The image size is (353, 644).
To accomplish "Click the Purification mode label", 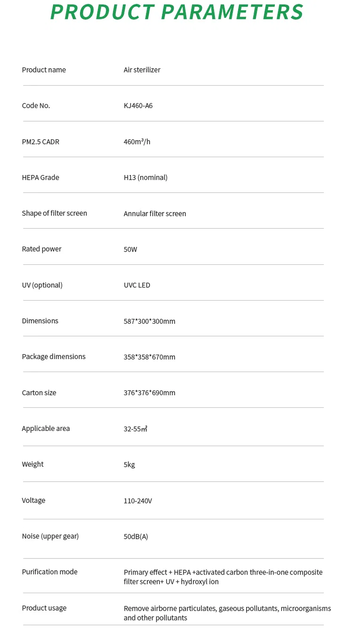I will (x=49, y=572).
